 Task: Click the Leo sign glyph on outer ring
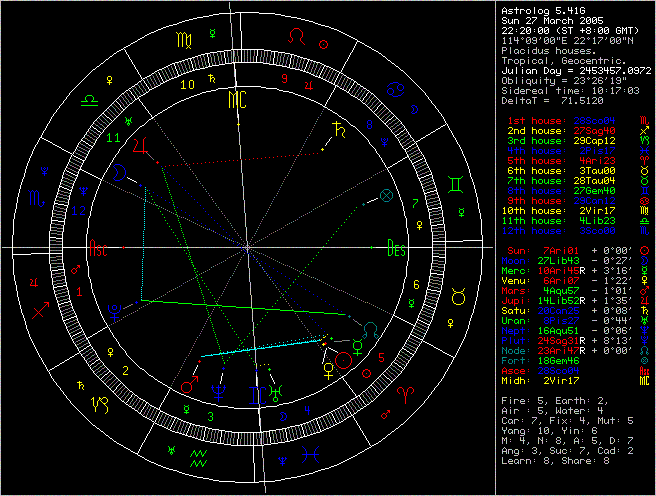298,35
